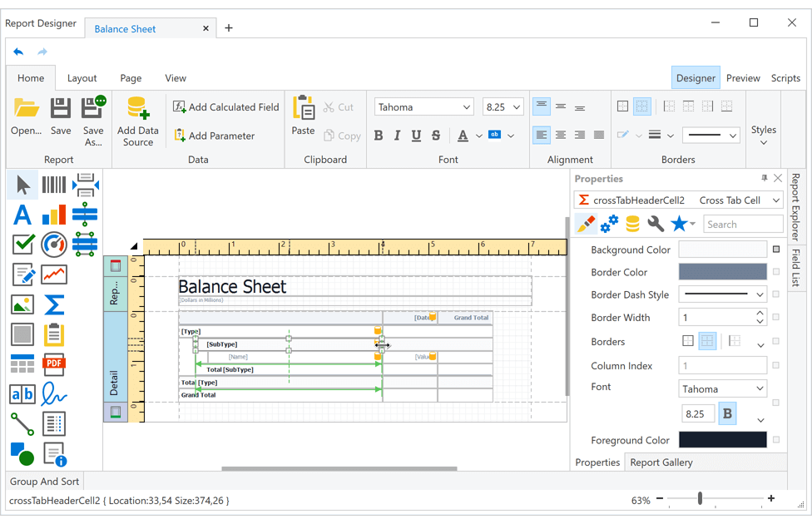Select the Cross Tab tool (sigma icon)
Viewport: 812px width, 524px height.
click(53, 304)
